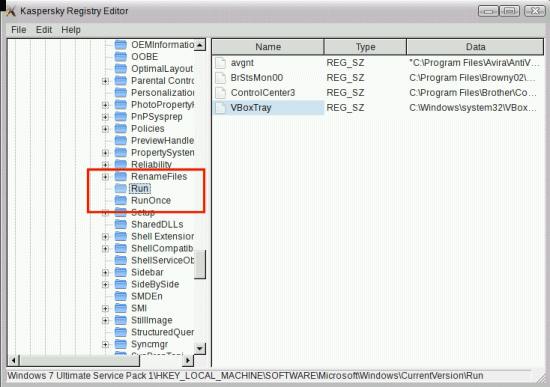Expand the RenameFiles key
Screen dimensions: 550x387
pos(105,177)
